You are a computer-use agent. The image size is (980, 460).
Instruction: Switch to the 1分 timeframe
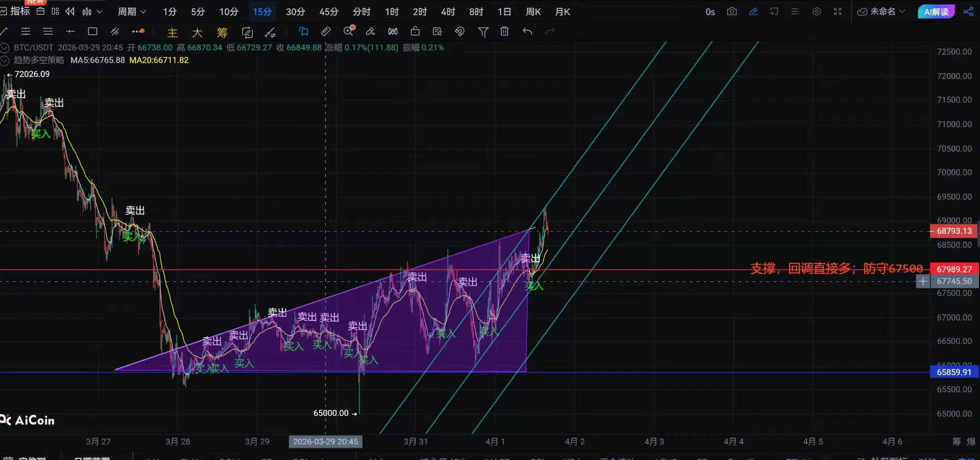(170, 12)
